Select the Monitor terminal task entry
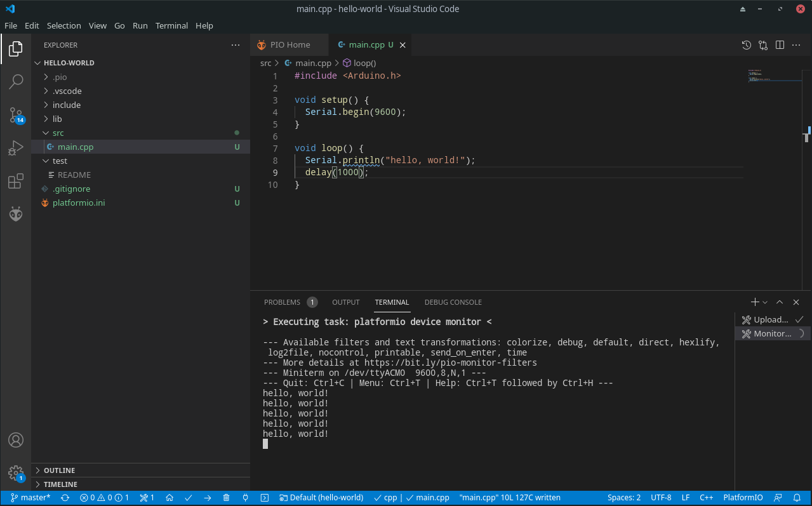This screenshot has height=506, width=812. [773, 333]
